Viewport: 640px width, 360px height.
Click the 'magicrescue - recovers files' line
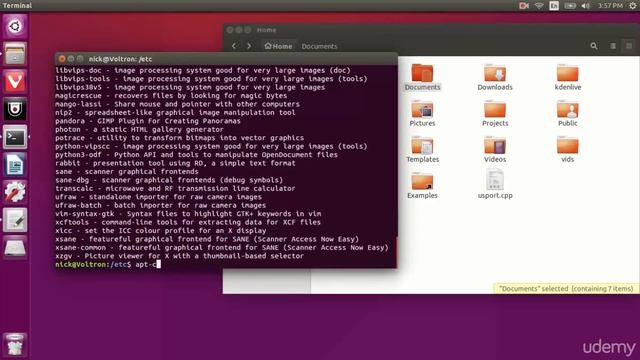[x=171, y=96]
